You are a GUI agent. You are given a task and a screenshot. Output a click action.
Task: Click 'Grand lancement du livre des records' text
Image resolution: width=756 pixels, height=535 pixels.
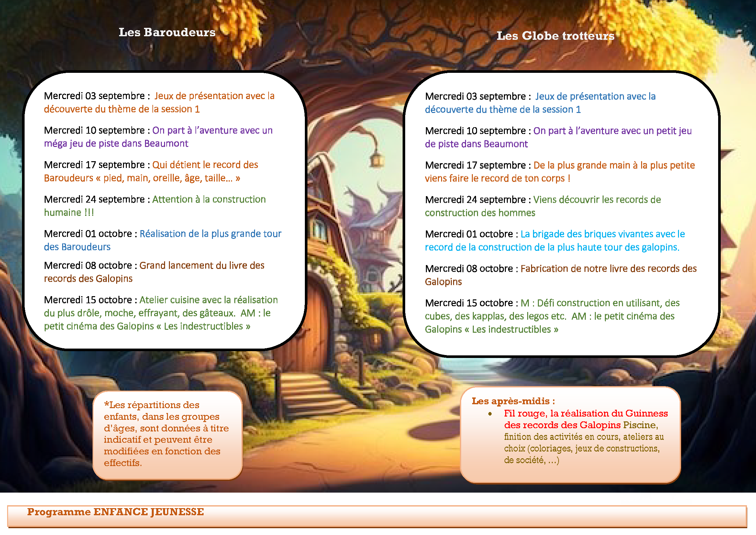(202, 265)
